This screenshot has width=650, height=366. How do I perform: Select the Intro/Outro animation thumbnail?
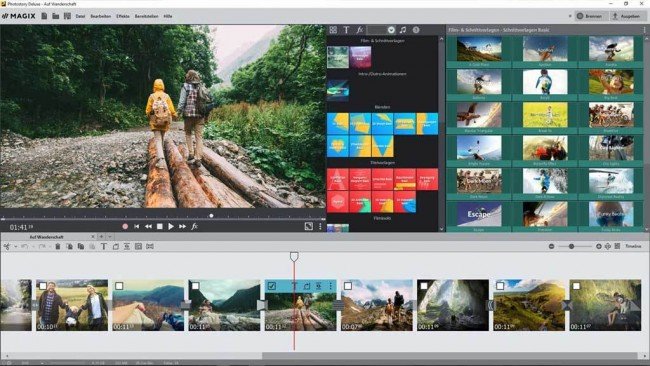click(338, 89)
